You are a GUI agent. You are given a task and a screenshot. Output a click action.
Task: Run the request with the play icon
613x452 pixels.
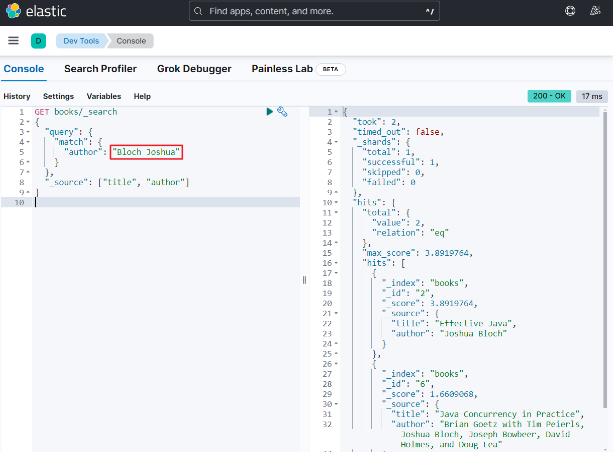(269, 112)
